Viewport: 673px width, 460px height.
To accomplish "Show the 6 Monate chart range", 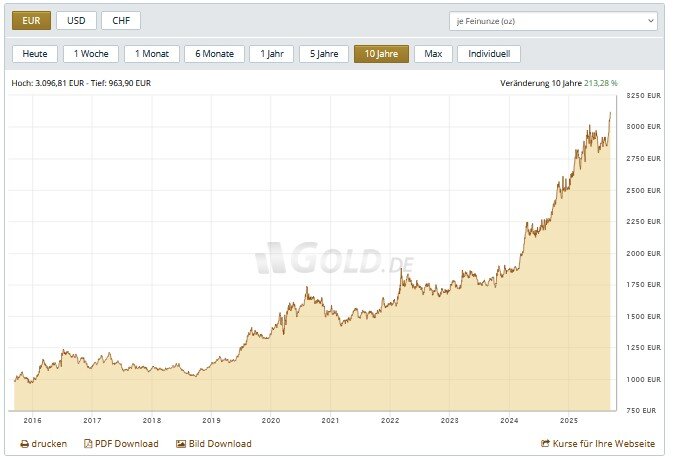I will [x=214, y=54].
